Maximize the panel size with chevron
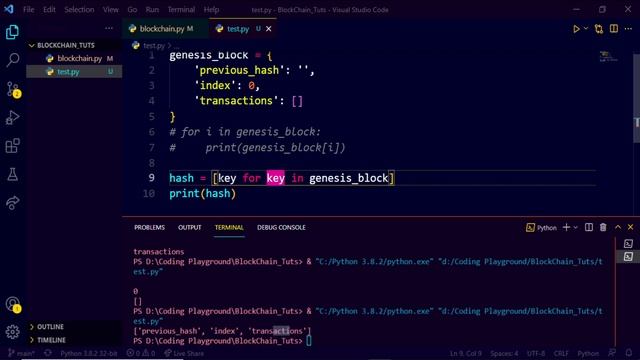This screenshot has width=640, height=360. 618,227
